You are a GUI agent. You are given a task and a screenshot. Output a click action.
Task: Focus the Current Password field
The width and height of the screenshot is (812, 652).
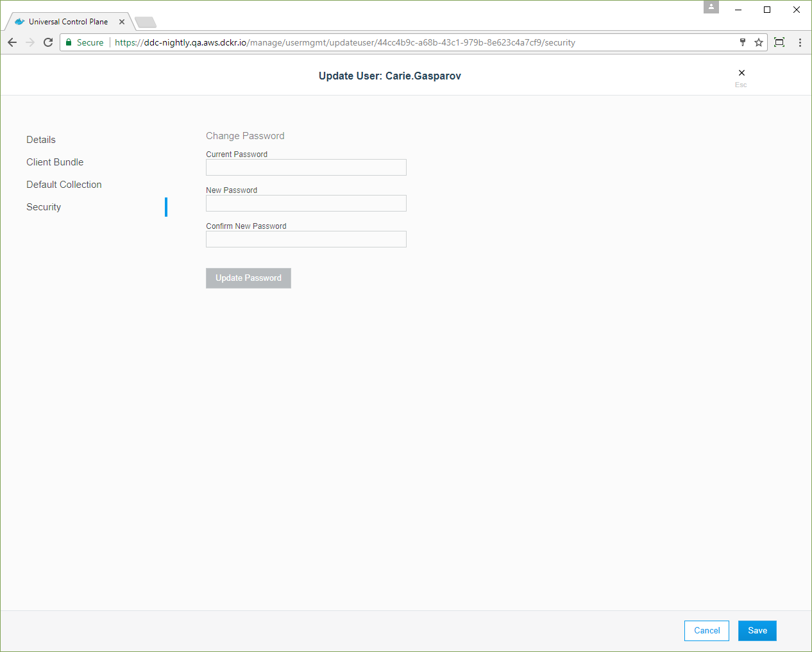[x=306, y=167]
